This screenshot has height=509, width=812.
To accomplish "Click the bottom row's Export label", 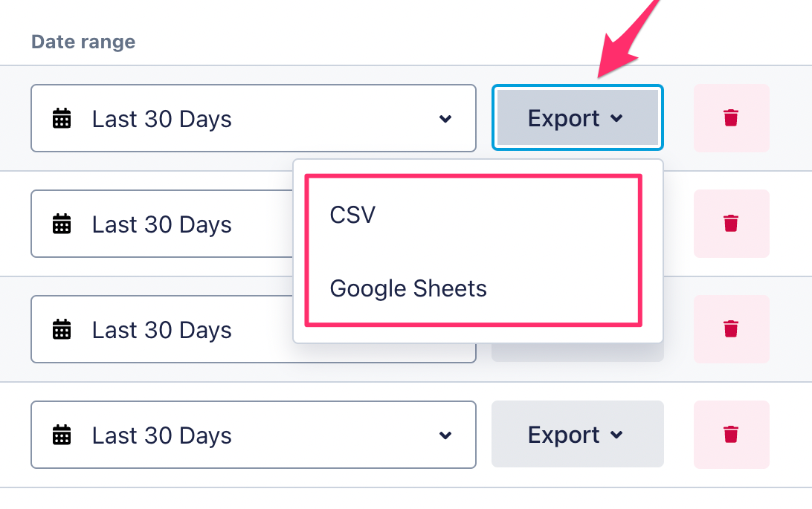I will tap(564, 435).
